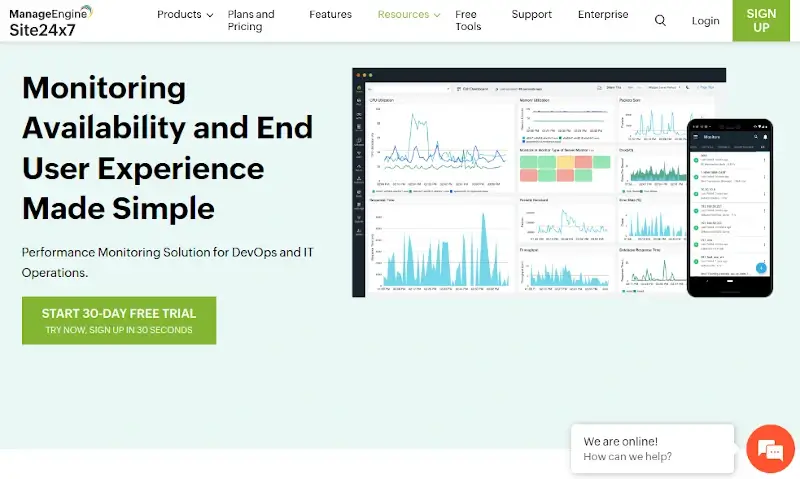Open the Free Tools menu item
800x479 pixels.
pyautogui.click(x=468, y=20)
